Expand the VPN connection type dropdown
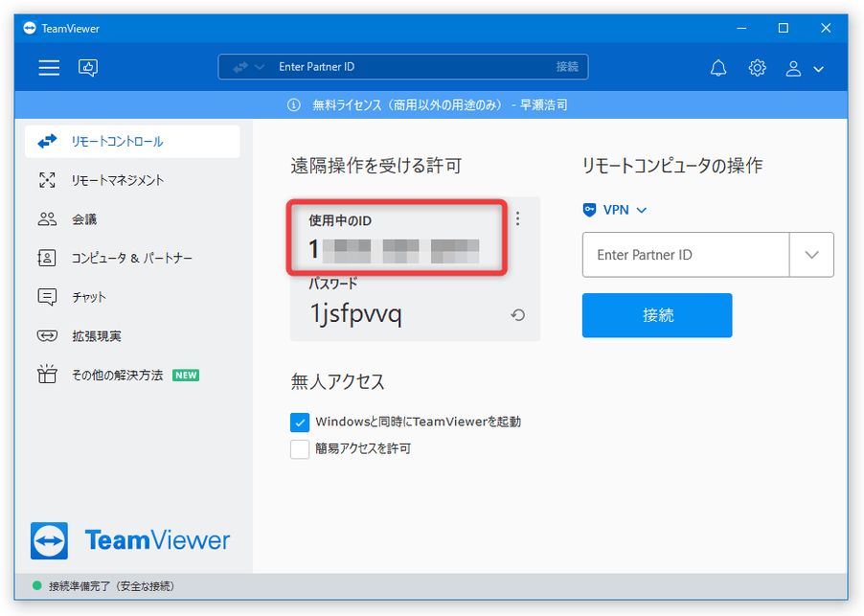The height and width of the screenshot is (616, 864). pyautogui.click(x=642, y=210)
